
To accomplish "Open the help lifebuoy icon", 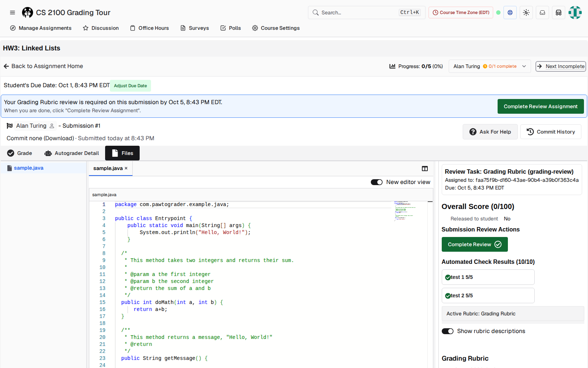I will [510, 13].
